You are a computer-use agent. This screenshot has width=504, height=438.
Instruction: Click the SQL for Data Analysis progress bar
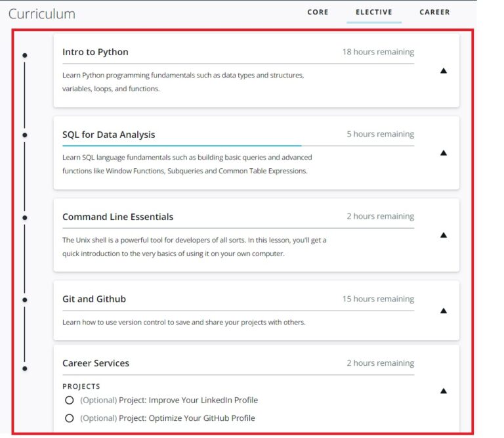[182, 145]
